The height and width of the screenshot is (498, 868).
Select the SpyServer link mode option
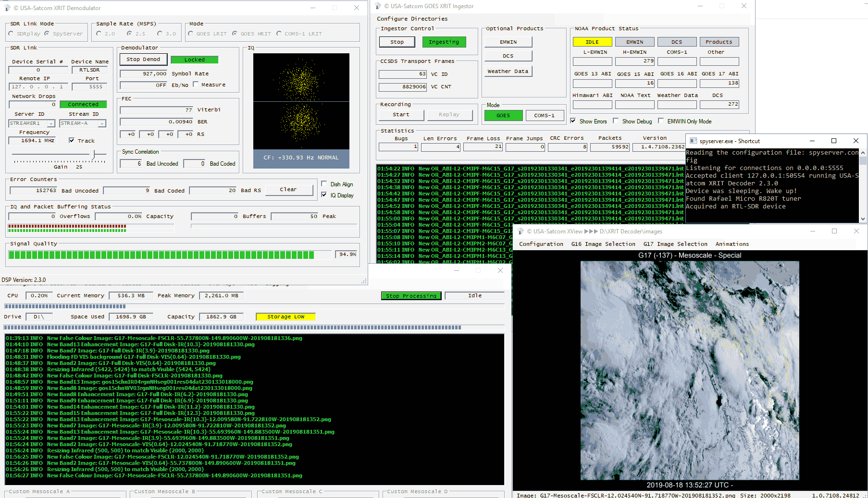pos(47,34)
